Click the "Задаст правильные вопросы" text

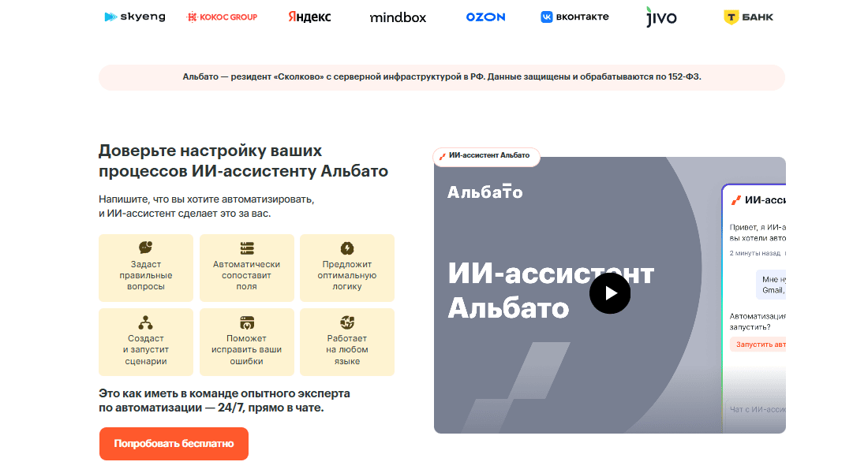(146, 275)
